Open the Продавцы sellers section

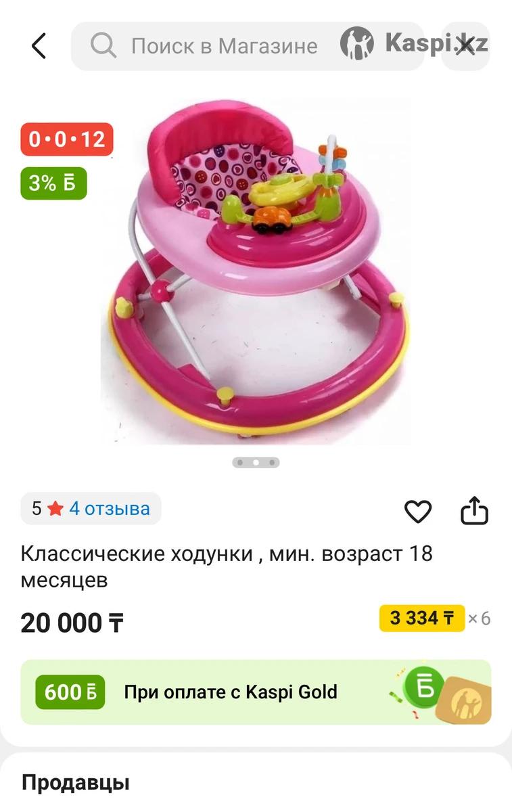(76, 783)
